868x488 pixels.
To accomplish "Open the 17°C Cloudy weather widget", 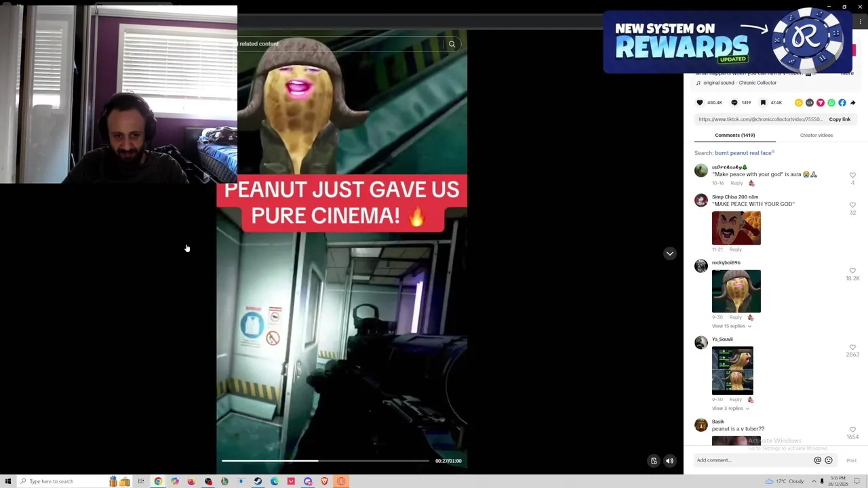I will 785,481.
